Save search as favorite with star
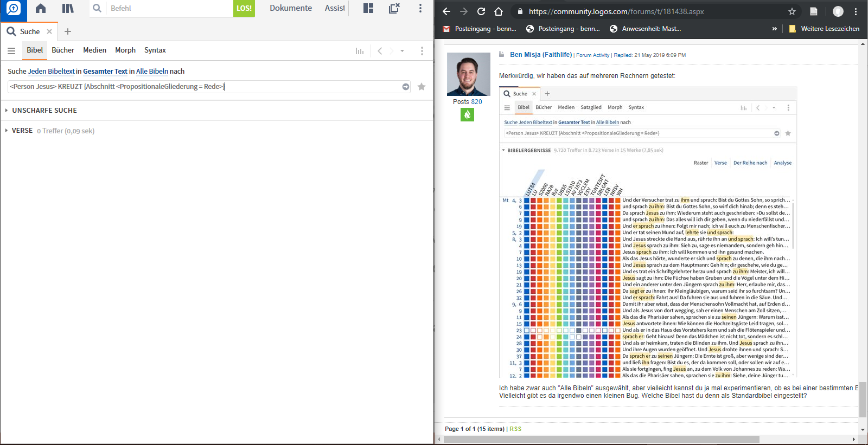868x445 pixels. 422,87
